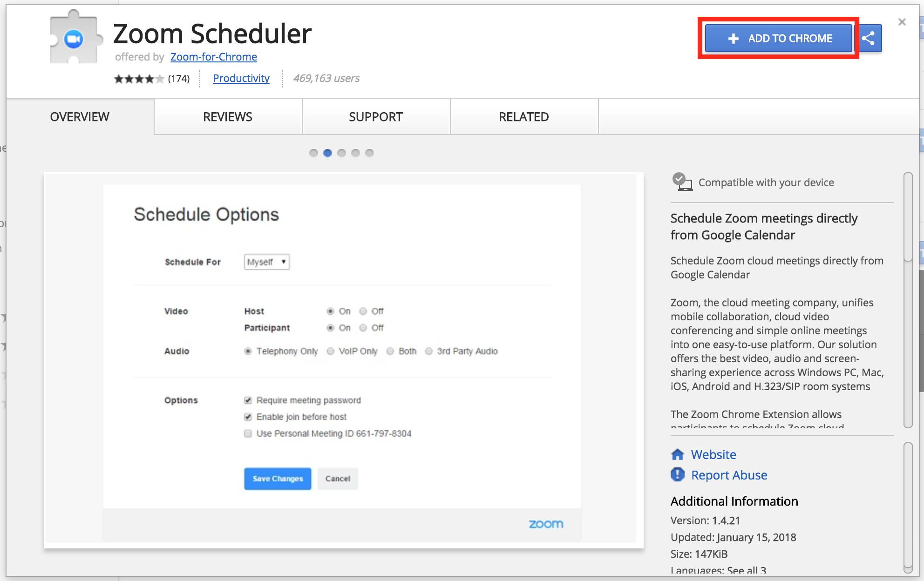Open the Report Abuse link

[x=729, y=475]
